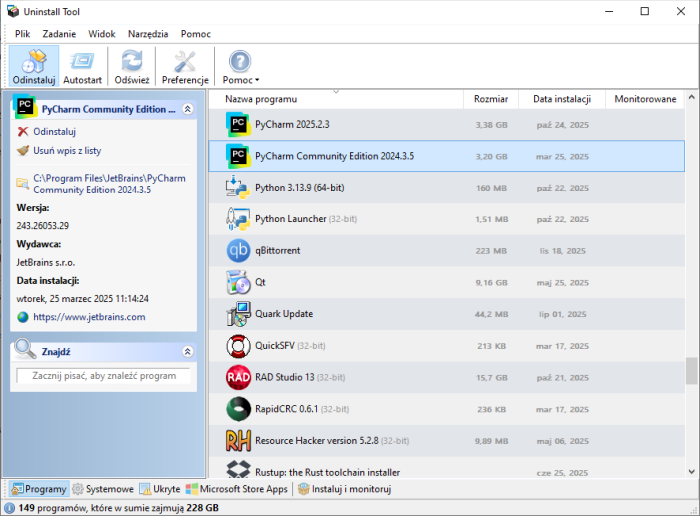Click the Resource Hacker RH icon
Screen dimensions: 700x516
point(238,441)
